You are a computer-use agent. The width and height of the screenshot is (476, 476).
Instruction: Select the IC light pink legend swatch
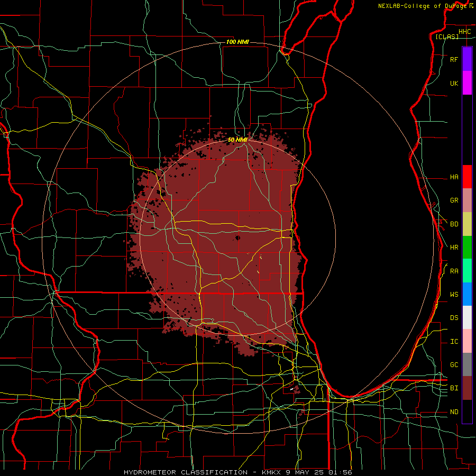467,341
